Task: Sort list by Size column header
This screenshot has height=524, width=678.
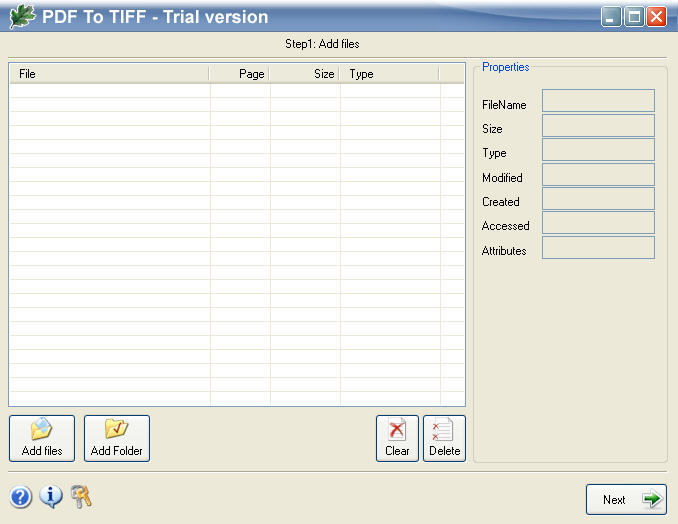Action: coord(304,74)
